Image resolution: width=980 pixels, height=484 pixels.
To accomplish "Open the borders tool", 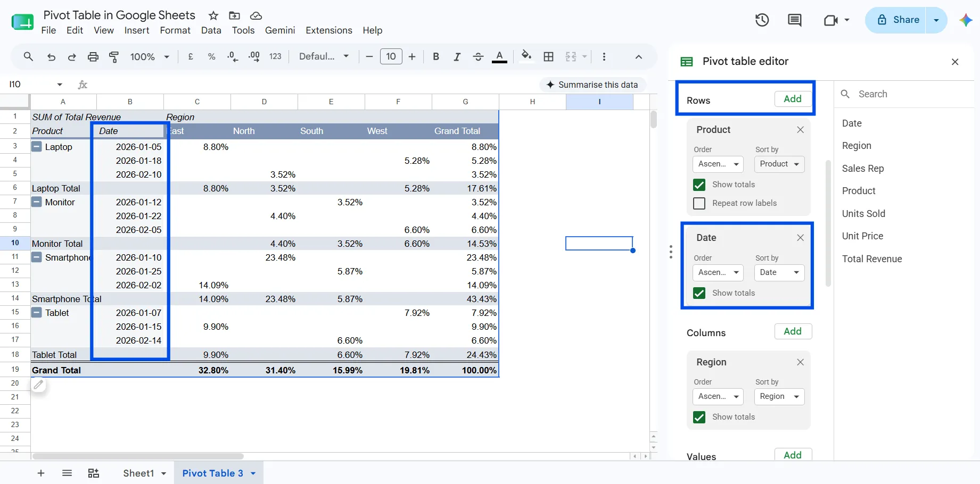I will [x=549, y=56].
